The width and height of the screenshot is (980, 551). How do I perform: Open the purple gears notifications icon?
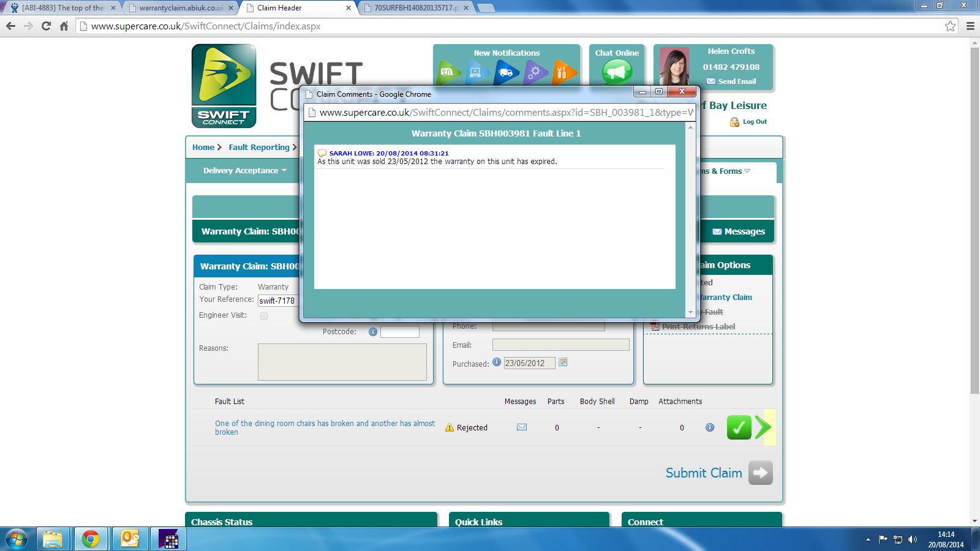coord(535,72)
